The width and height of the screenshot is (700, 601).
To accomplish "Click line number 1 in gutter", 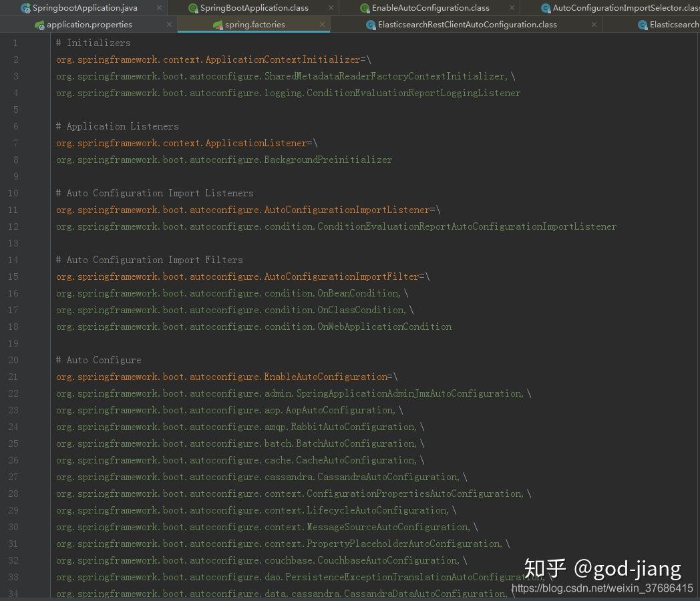I will (15, 43).
